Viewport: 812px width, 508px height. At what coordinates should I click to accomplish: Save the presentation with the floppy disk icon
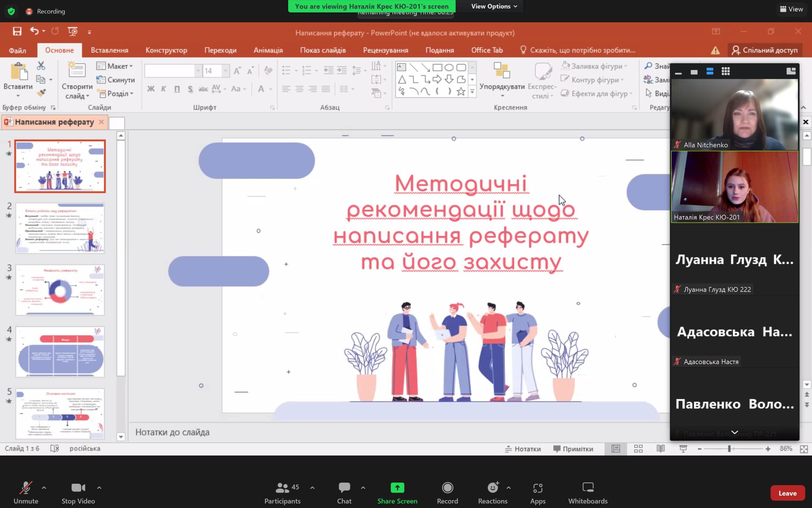pos(17,31)
